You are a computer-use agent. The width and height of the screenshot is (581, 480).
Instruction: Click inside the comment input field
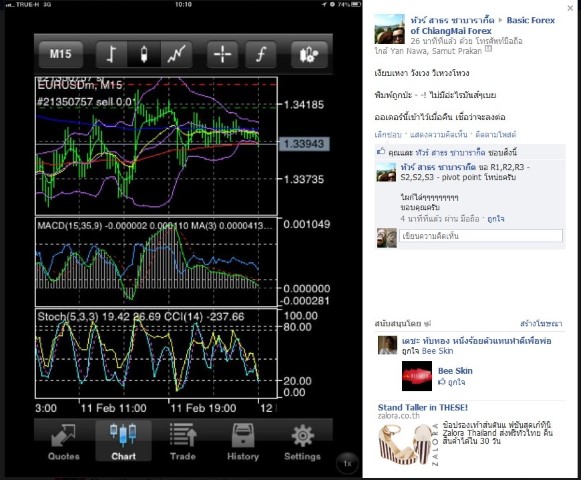pyautogui.click(x=481, y=236)
